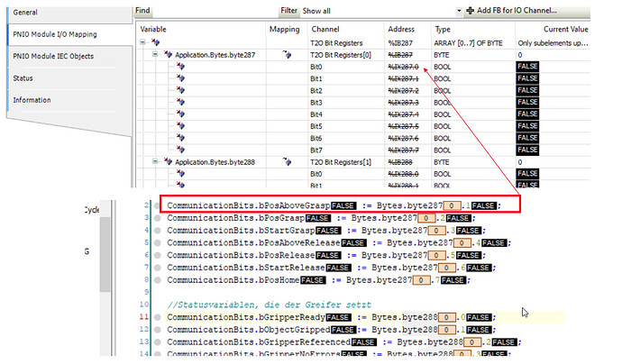Click the German comment on line 10
The height and width of the screenshot is (364, 622).
pyautogui.click(x=269, y=305)
